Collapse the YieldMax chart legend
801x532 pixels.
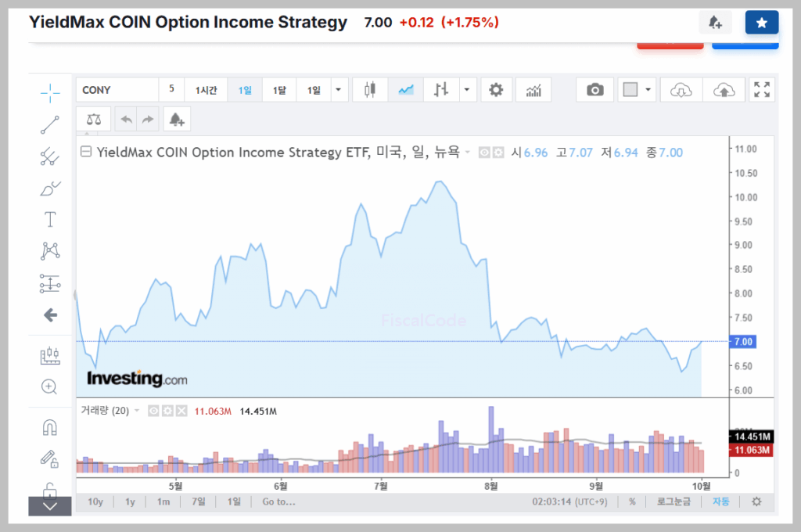click(x=87, y=153)
